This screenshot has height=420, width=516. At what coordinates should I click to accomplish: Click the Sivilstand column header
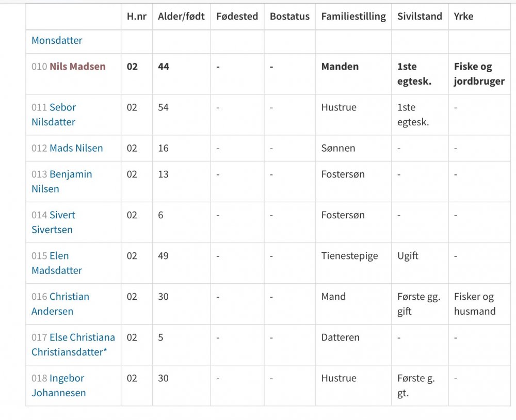pos(420,17)
